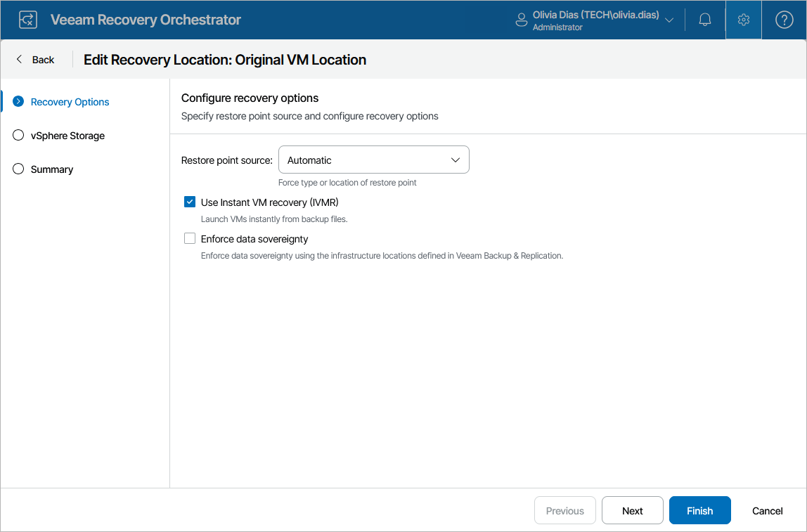807x532 pixels.
Task: Disable Use Instant VM recovery checkbox
Action: [190, 202]
